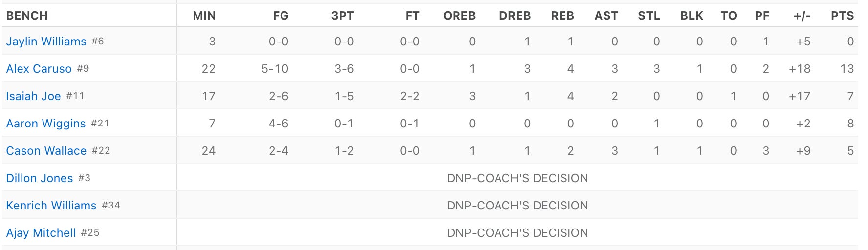Select the +/- column header
This screenshot has width=868, height=250.
pos(802,16)
